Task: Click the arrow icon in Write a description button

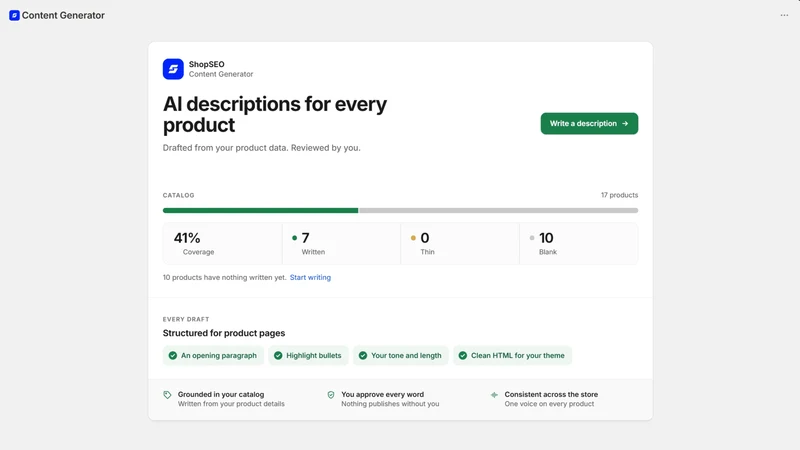Action: [x=625, y=123]
